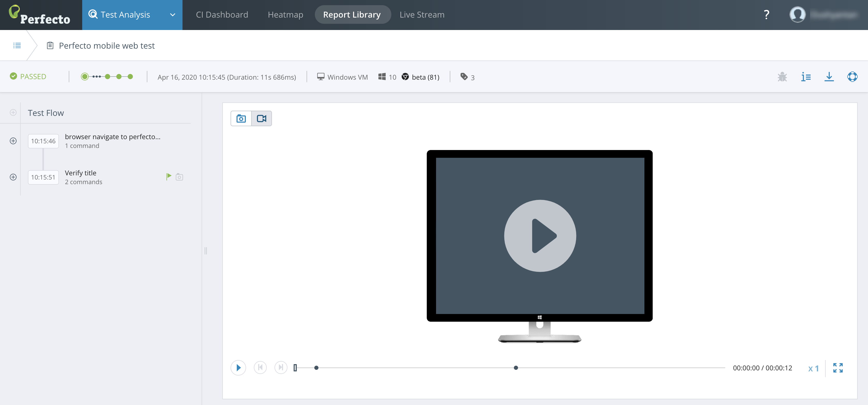Open the help question mark icon
The image size is (868, 405).
pyautogui.click(x=766, y=15)
